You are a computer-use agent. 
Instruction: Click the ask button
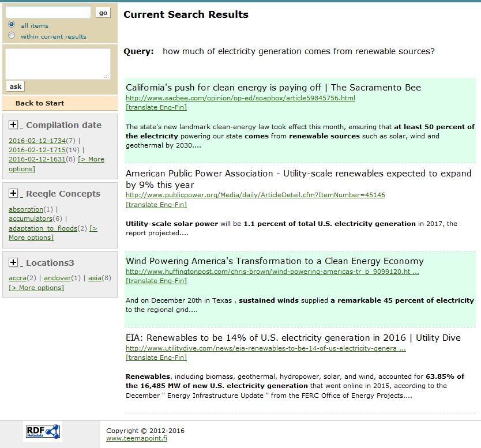[x=16, y=86]
